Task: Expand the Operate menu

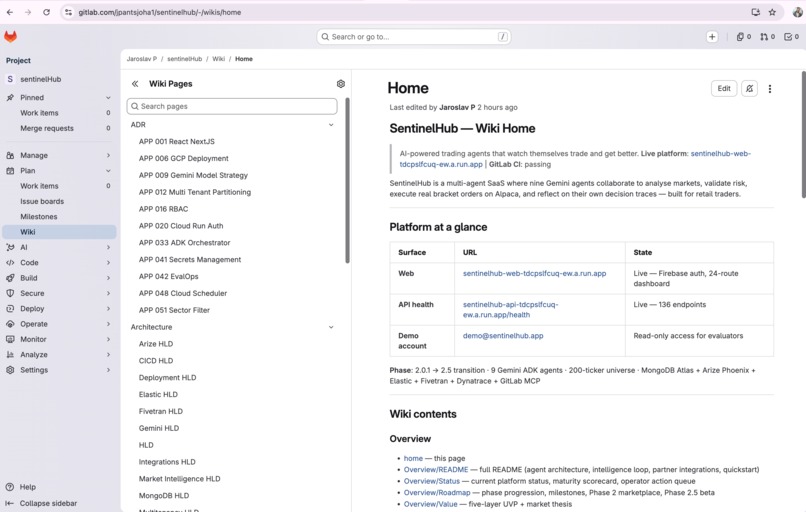Action: click(108, 324)
